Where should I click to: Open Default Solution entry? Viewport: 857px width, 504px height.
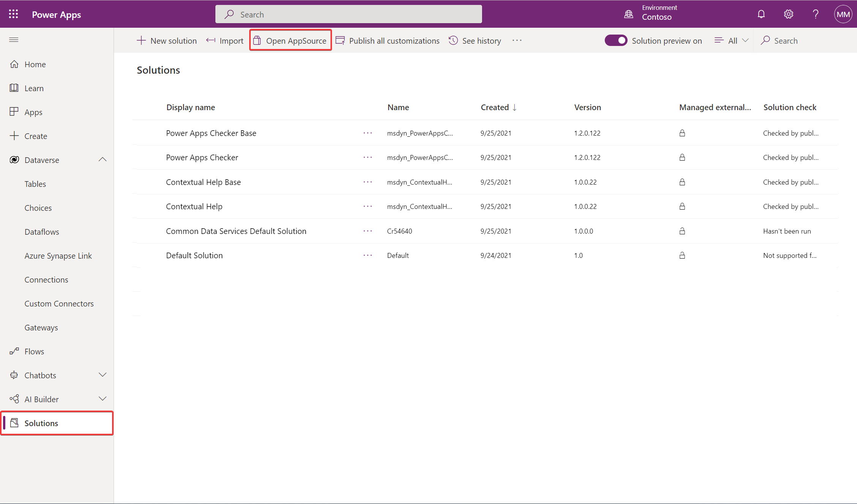[194, 255]
